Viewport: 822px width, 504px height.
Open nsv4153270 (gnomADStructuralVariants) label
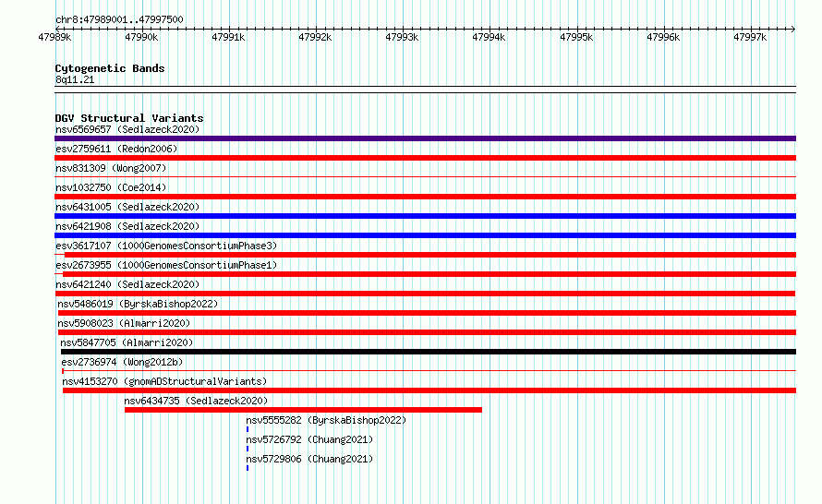(x=164, y=381)
